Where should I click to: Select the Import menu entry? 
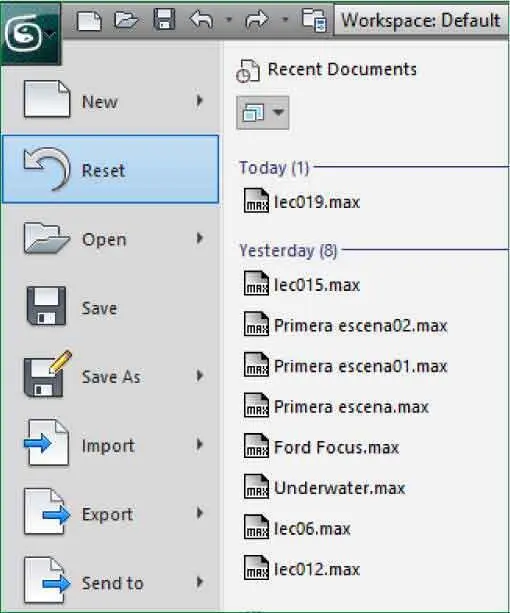coord(110,445)
